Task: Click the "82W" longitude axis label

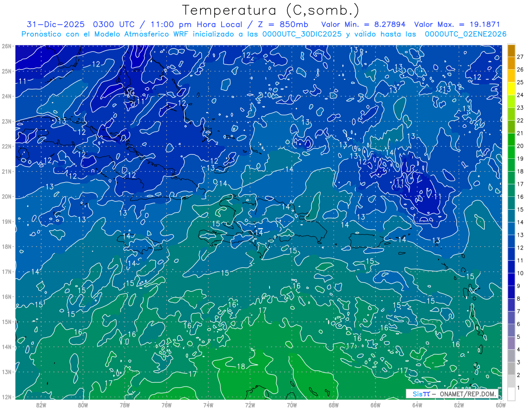Action: (x=41, y=404)
